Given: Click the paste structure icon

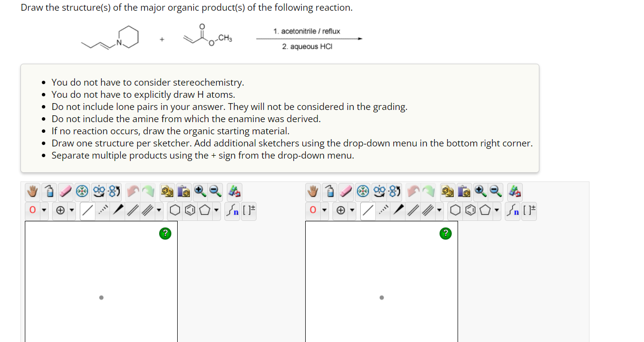Looking at the screenshot, I should point(184,192).
